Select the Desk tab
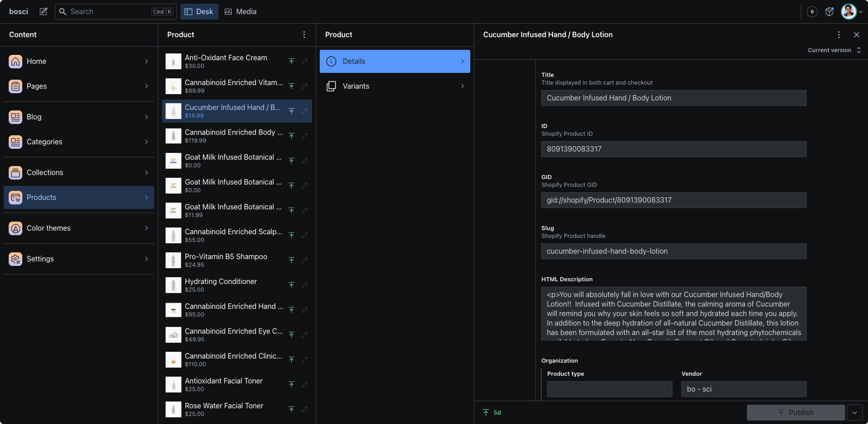This screenshot has width=868, height=424. [199, 12]
